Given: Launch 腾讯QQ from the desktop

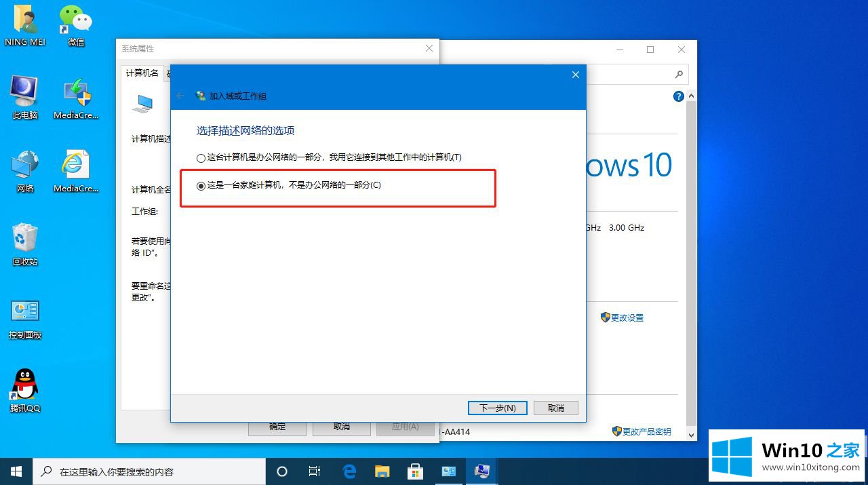Looking at the screenshot, I should coord(25,389).
